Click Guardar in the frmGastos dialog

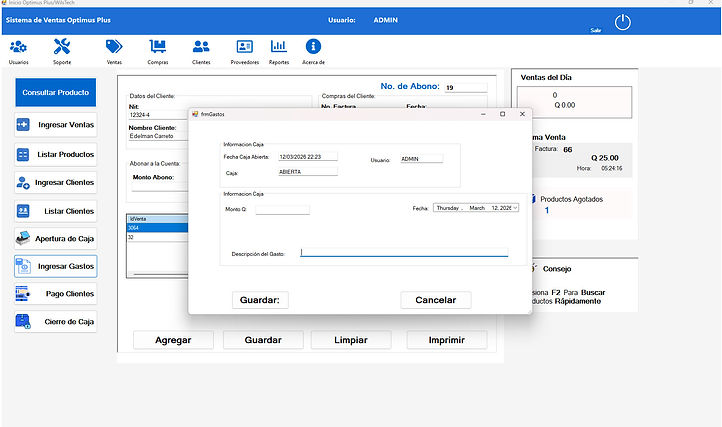pyautogui.click(x=260, y=300)
